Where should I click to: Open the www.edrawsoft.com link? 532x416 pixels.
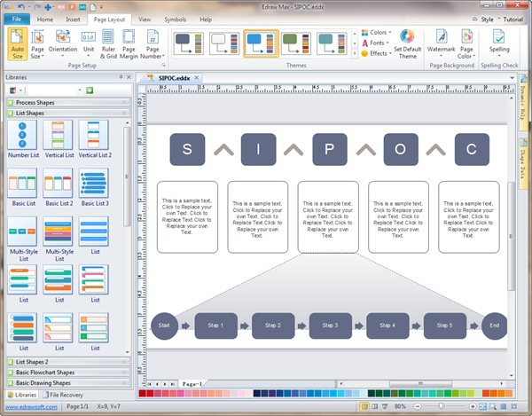point(31,405)
